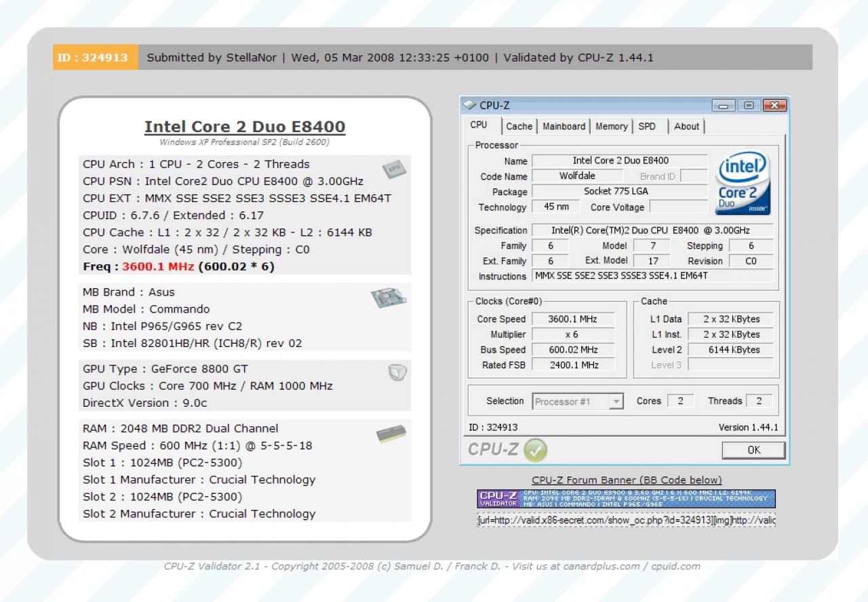Click the Multiplier x 6 field
This screenshot has height=602, width=868.
[573, 335]
